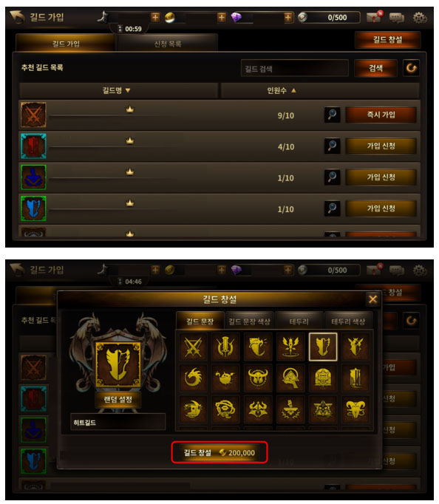Select the ram skull guild emblem
439x504 pixels.
tap(355, 409)
